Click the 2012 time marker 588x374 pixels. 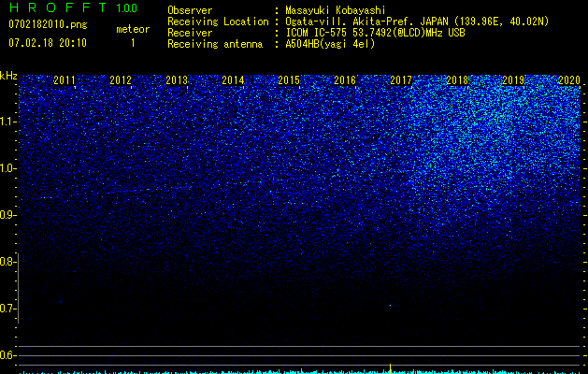(121, 80)
